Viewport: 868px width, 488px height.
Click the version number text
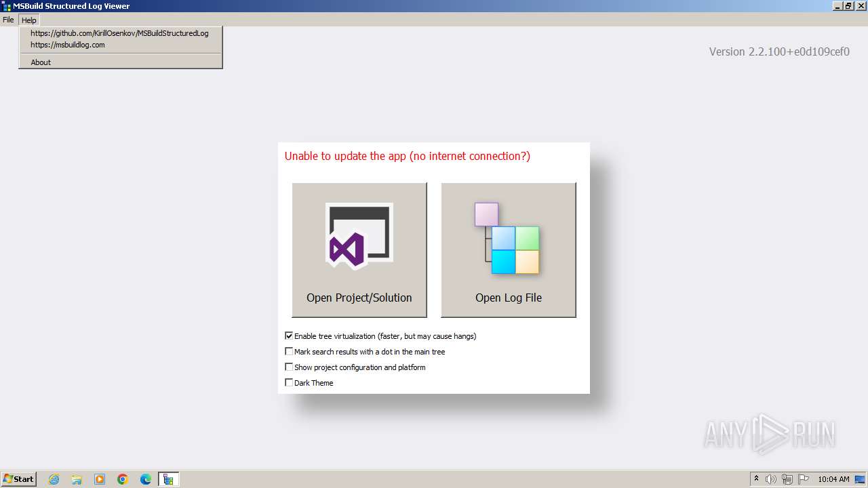click(779, 52)
